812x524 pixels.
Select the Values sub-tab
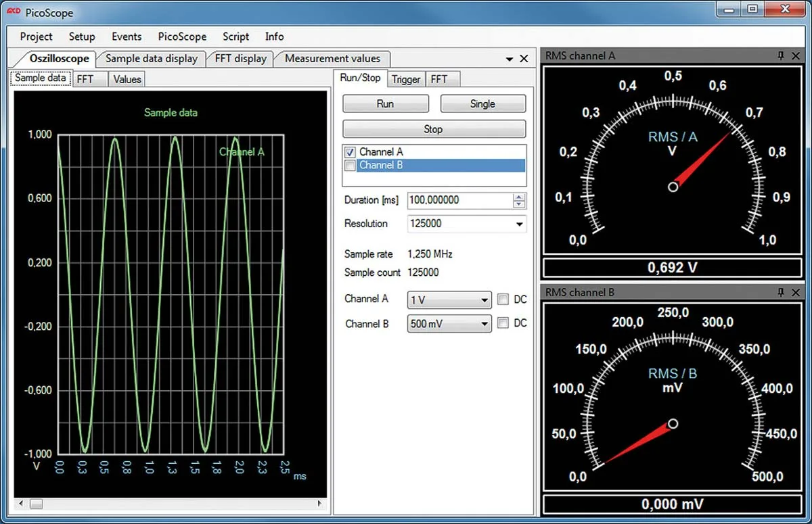127,79
